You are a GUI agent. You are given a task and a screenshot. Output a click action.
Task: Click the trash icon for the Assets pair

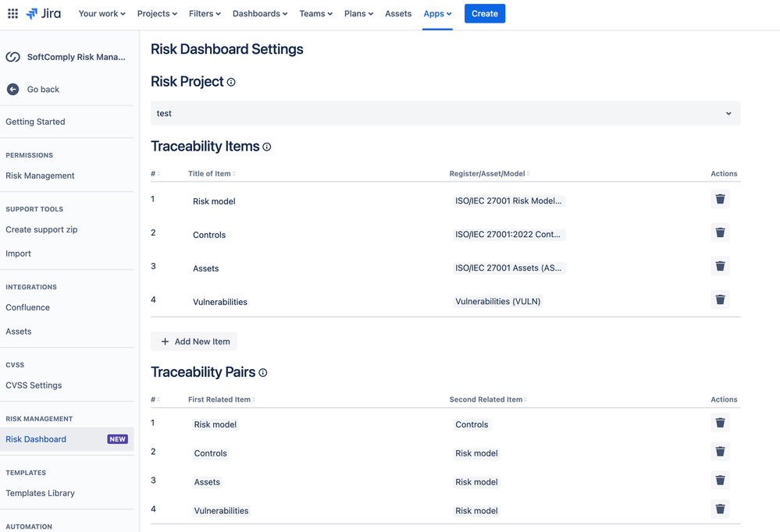719,480
